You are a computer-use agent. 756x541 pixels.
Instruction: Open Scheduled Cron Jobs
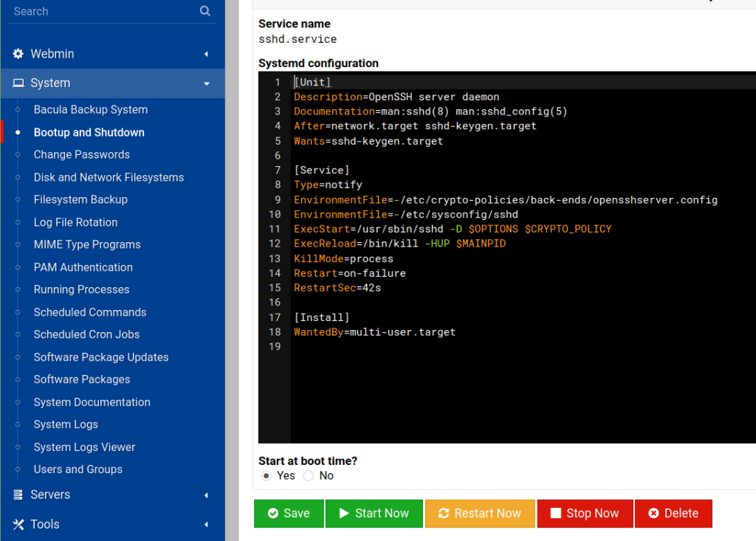click(x=86, y=334)
